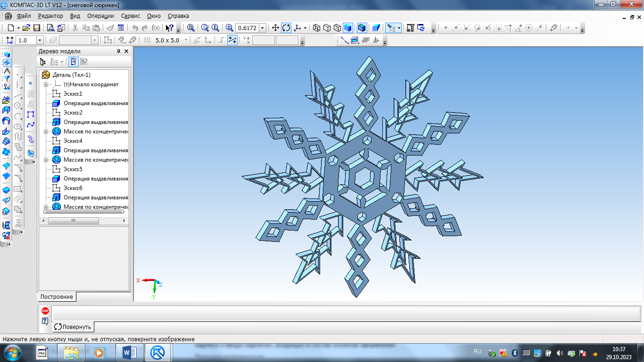Toggle the Model tree pin button
644x362 pixels.
[119, 51]
